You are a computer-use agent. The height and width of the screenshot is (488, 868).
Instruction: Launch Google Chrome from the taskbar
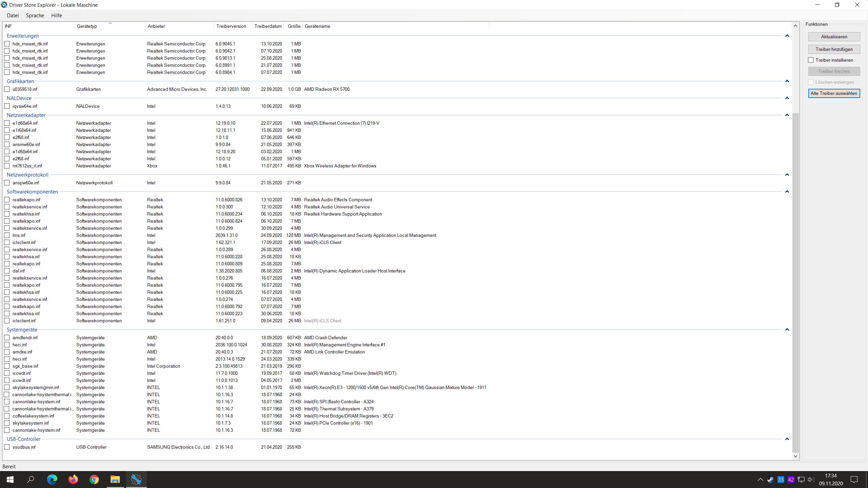pos(94,480)
